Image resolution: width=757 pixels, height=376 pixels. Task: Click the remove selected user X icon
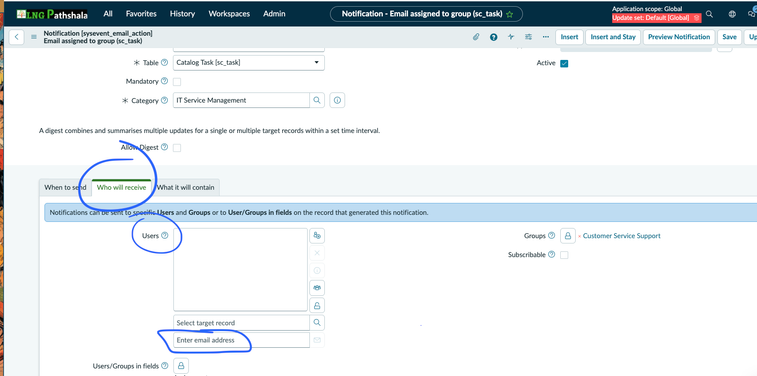(x=317, y=253)
